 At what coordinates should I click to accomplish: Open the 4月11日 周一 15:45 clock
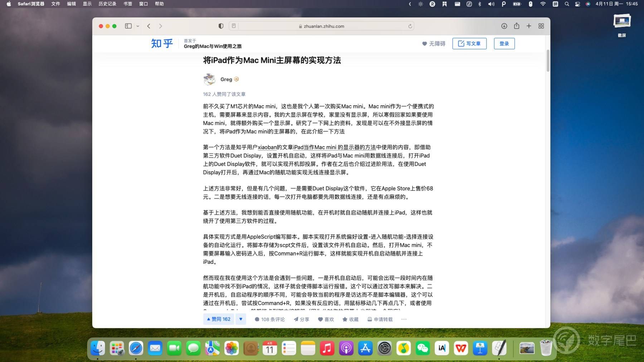point(616,4)
